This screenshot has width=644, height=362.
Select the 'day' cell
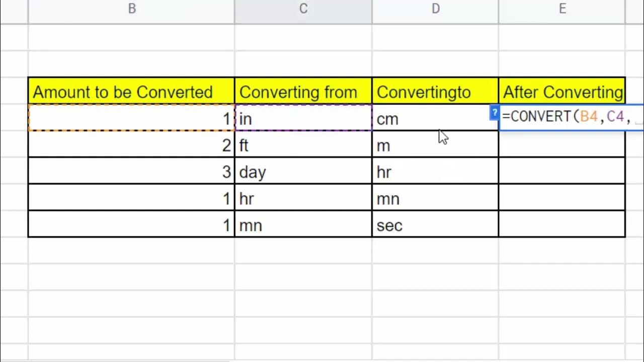tap(303, 172)
